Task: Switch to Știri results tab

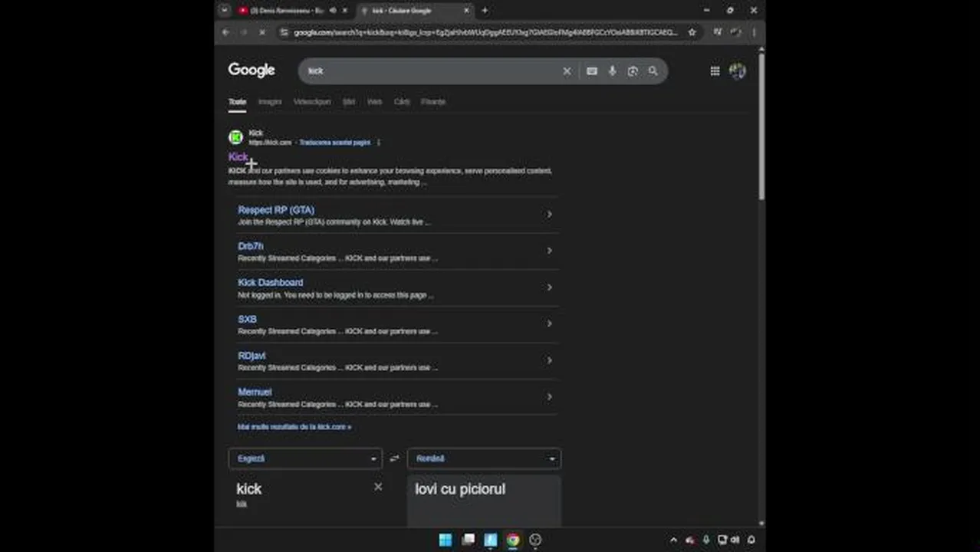Action: [x=349, y=102]
